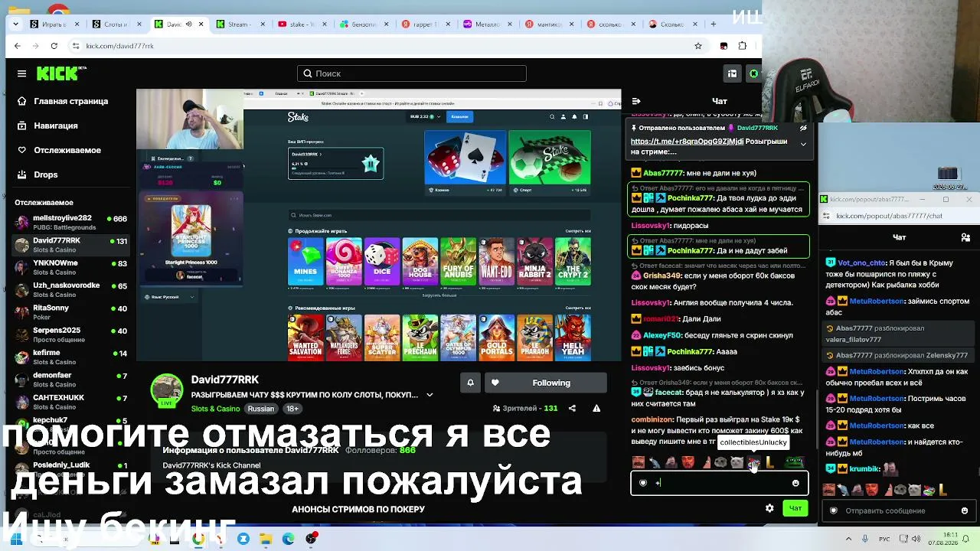This screenshot has width=980, height=551.
Task: Click the browser back arrow
Action: click(x=18, y=46)
